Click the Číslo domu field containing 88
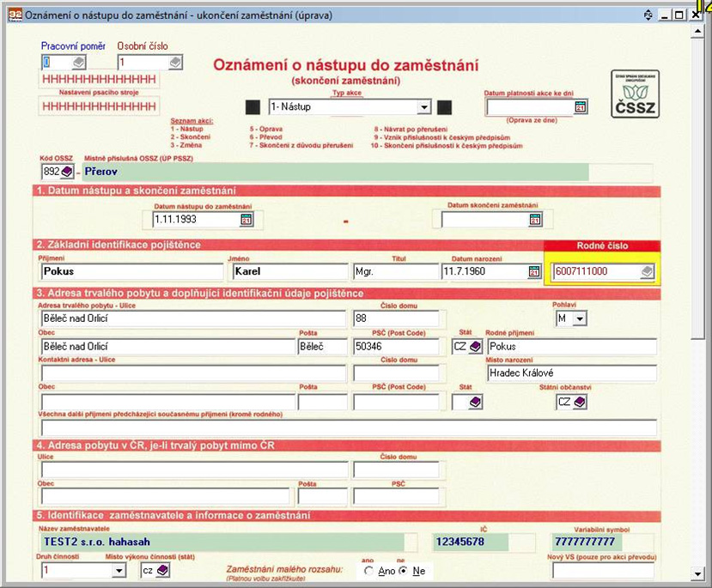This screenshot has width=712, height=588. pyautogui.click(x=396, y=318)
